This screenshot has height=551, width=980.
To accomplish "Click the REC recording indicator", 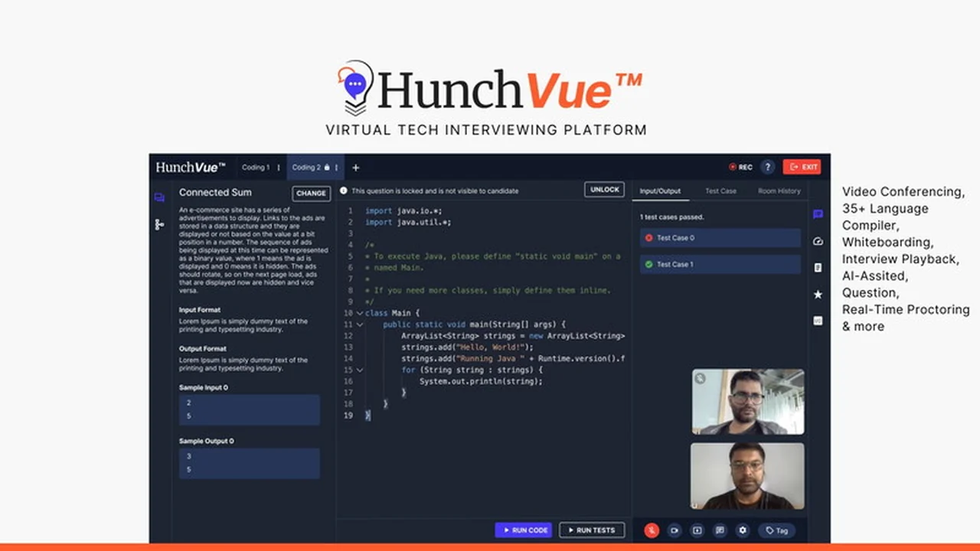I will [740, 167].
